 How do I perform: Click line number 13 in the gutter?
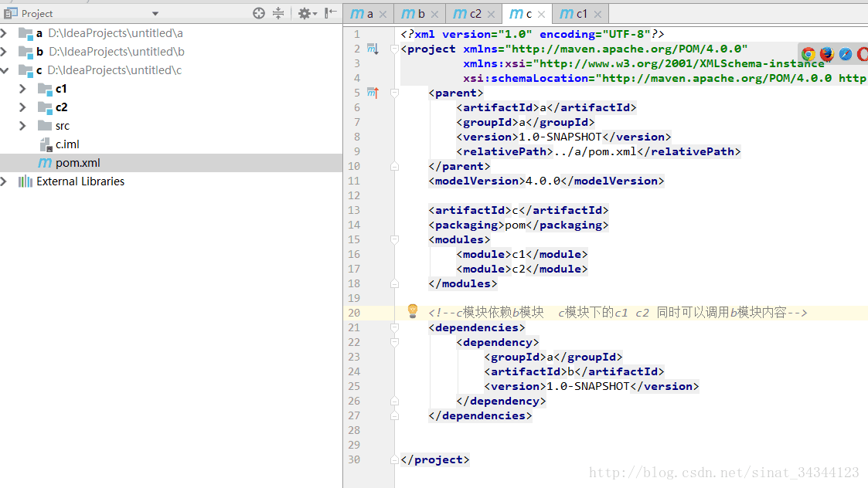click(x=354, y=210)
